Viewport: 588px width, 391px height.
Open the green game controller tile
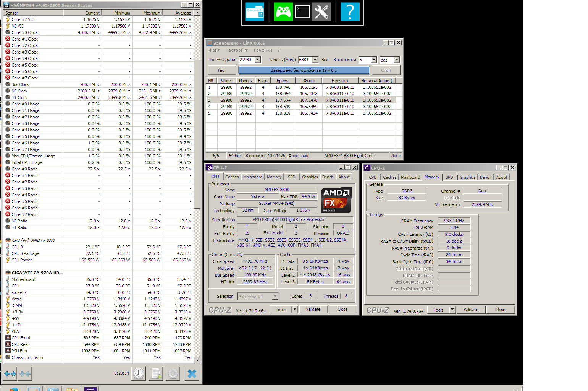[283, 12]
